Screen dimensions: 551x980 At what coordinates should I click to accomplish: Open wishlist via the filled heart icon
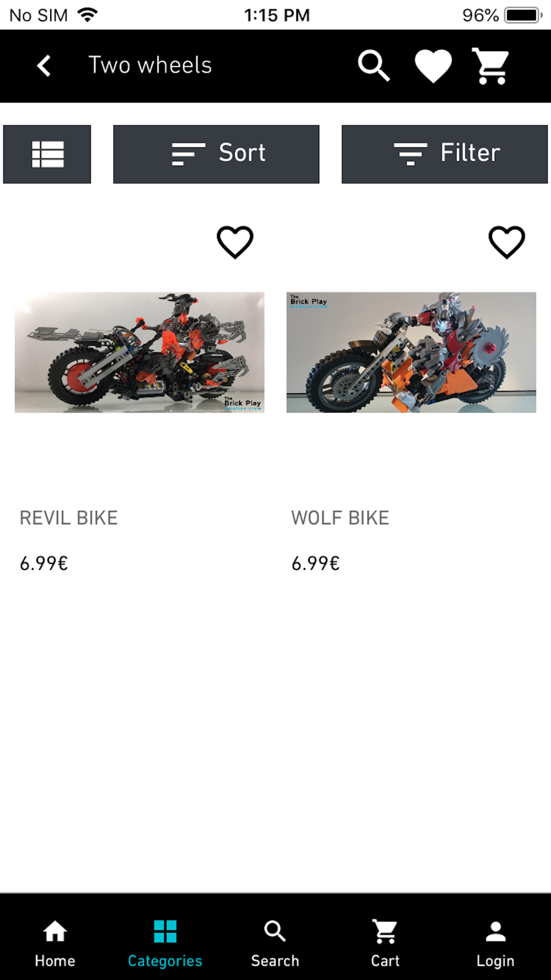433,66
